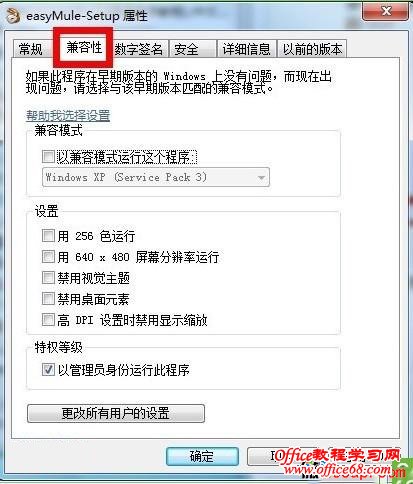This screenshot has width=413, height=484.
Task: Check the 禁用桌面元素 box
Action: point(48,299)
